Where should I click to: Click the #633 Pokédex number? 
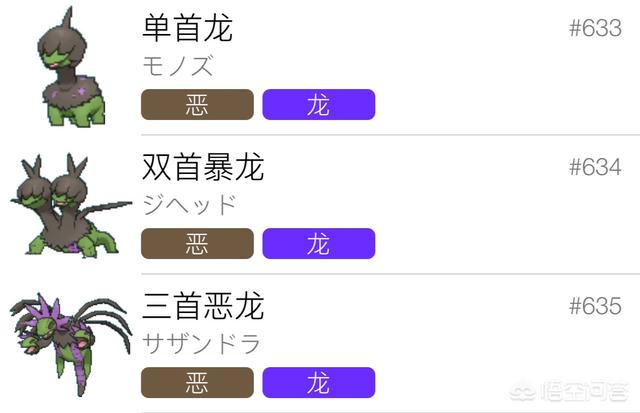[x=596, y=28]
